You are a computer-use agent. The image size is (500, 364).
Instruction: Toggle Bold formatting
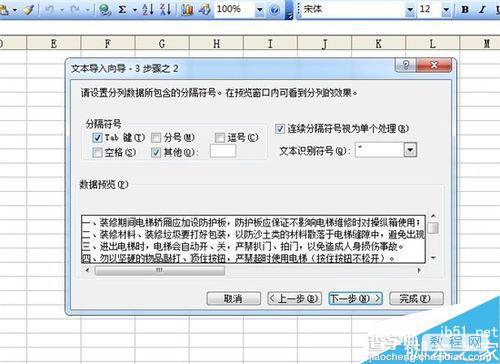pyautogui.click(x=465, y=10)
